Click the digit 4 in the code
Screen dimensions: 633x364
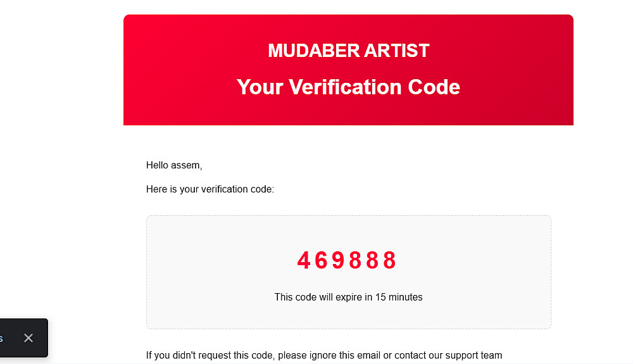click(304, 261)
